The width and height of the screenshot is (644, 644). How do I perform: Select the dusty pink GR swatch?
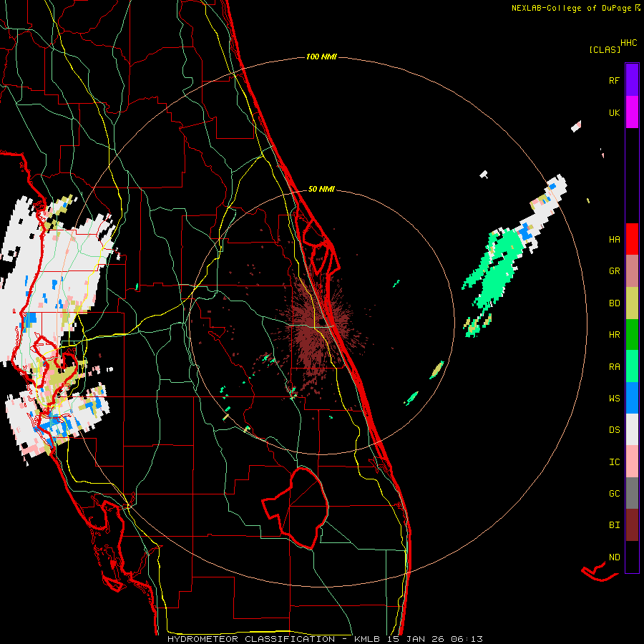pyautogui.click(x=632, y=271)
